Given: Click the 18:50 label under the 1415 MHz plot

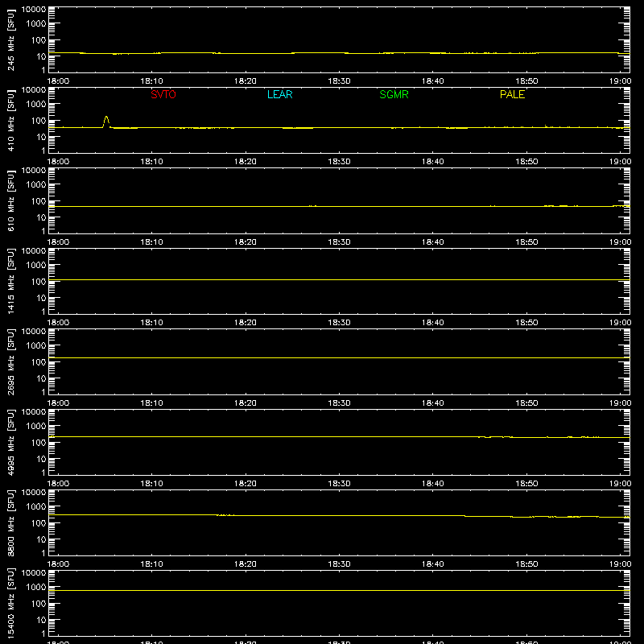Looking at the screenshot, I should (x=526, y=323).
